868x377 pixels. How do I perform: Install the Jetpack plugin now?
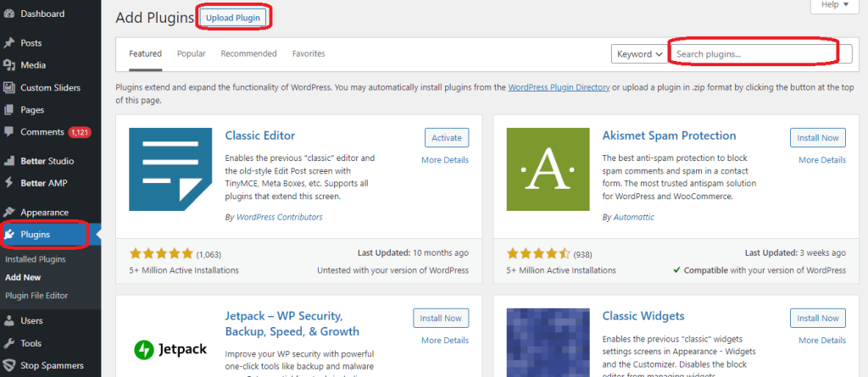pyautogui.click(x=441, y=319)
